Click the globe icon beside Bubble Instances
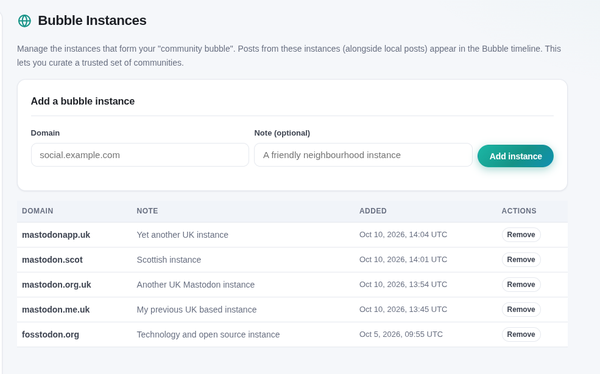 [x=24, y=21]
